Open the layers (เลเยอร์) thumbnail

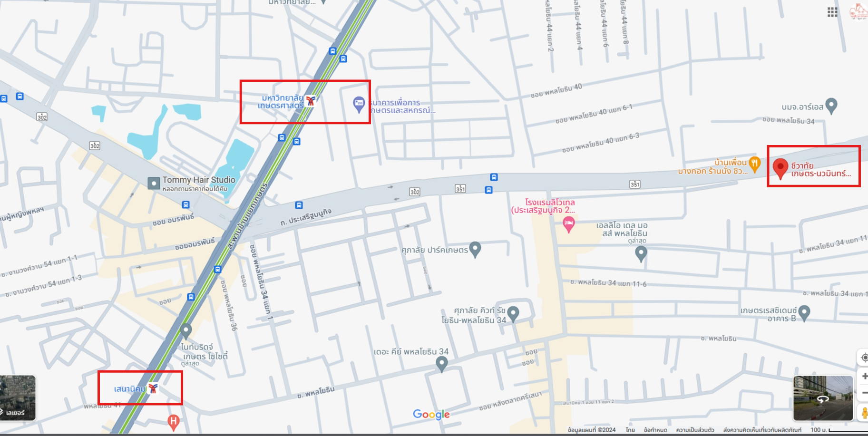tap(18, 398)
